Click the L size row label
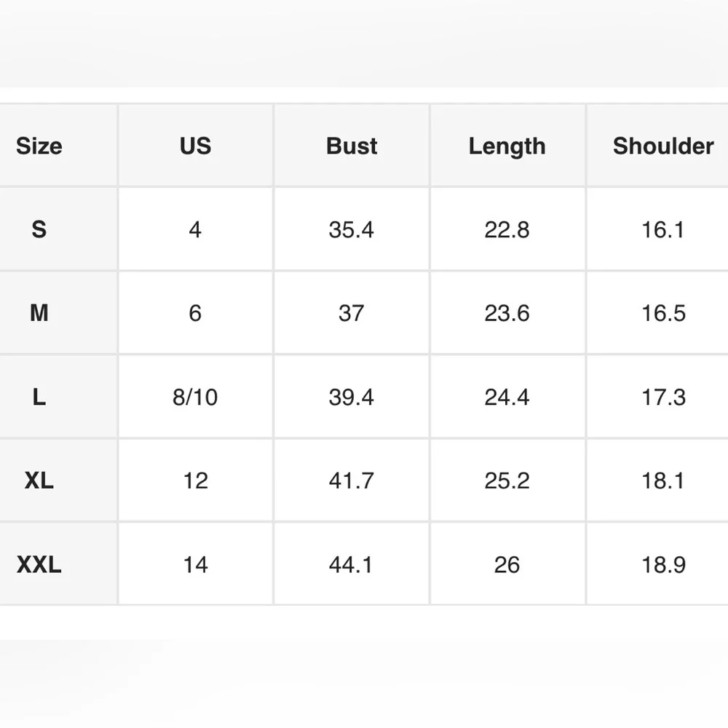Image resolution: width=728 pixels, height=728 pixels. 39,397
